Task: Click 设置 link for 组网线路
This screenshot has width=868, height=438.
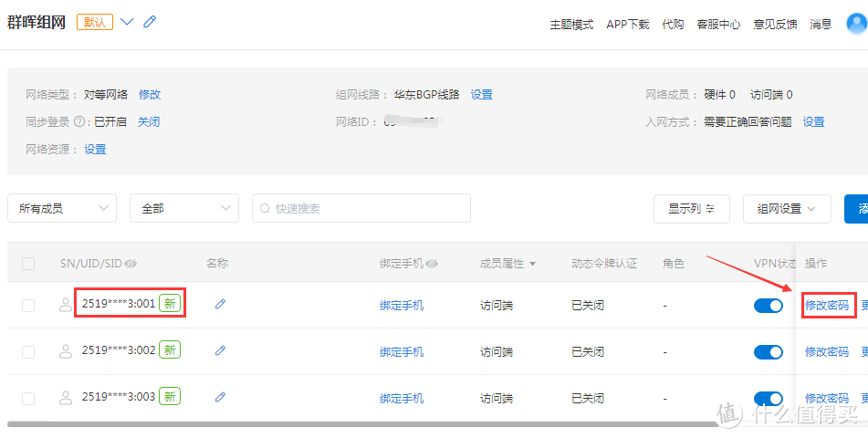Action: coord(481,95)
